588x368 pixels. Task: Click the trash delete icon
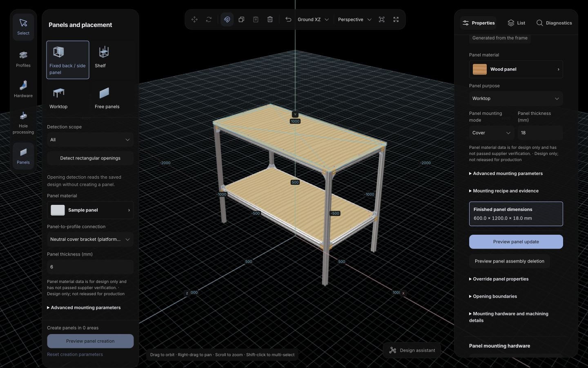coord(270,19)
